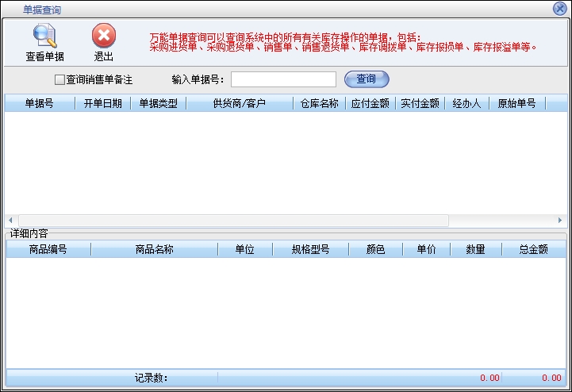Click the 商品名称 detail column header
This screenshot has height=392, width=572.
tap(154, 249)
